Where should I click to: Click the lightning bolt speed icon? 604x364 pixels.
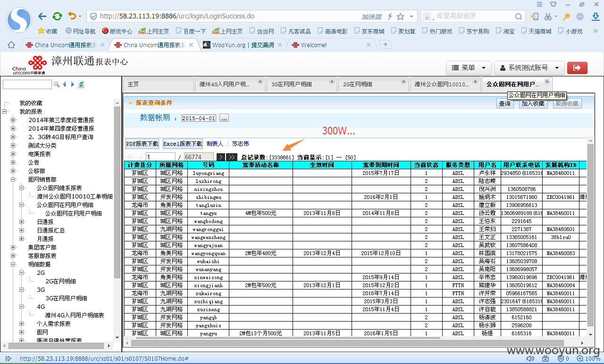pos(390,17)
